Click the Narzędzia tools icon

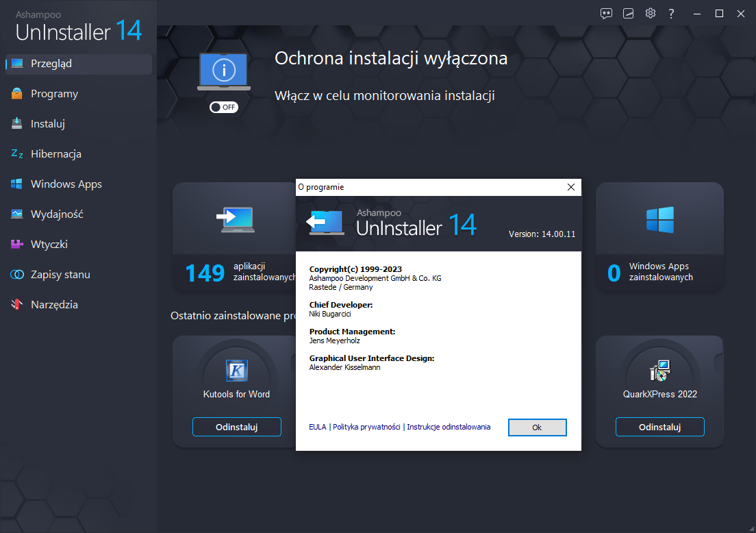[x=17, y=304]
